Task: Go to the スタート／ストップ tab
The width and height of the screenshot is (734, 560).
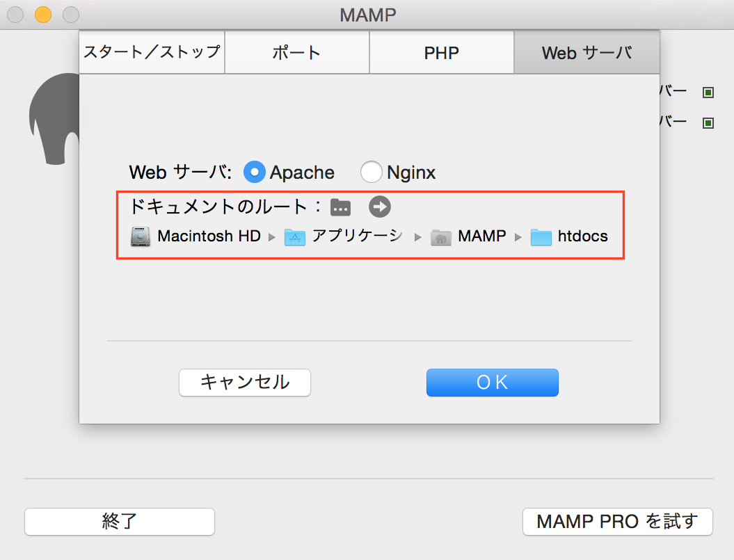Action: pos(152,52)
